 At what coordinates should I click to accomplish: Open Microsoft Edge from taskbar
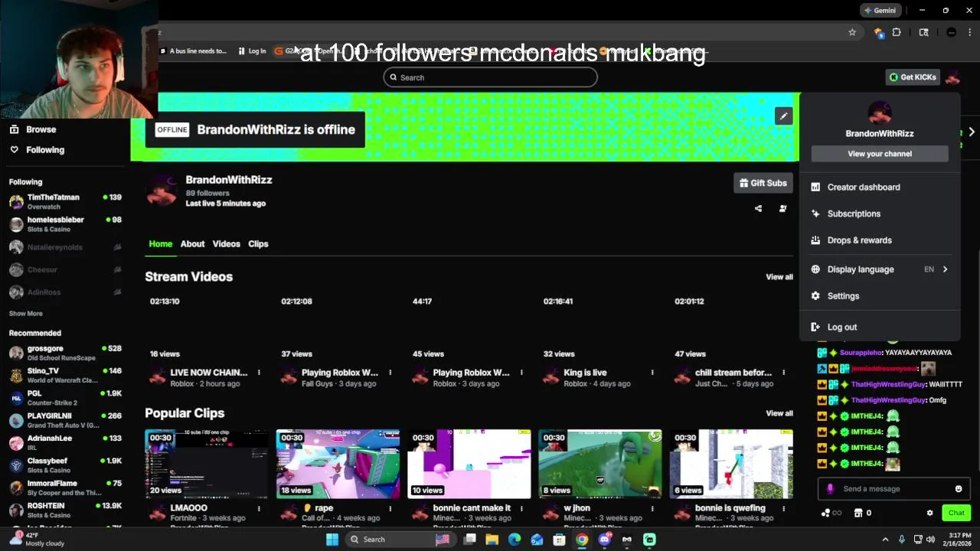(514, 540)
